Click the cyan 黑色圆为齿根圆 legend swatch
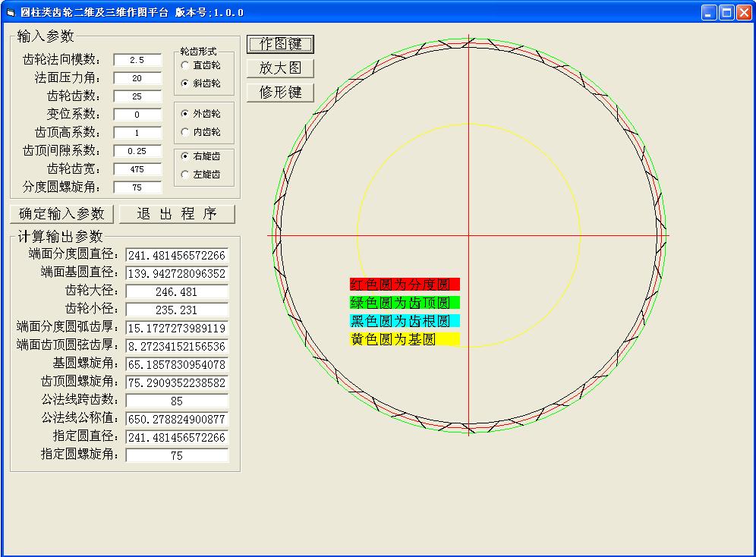The width and height of the screenshot is (756, 557). [x=405, y=321]
